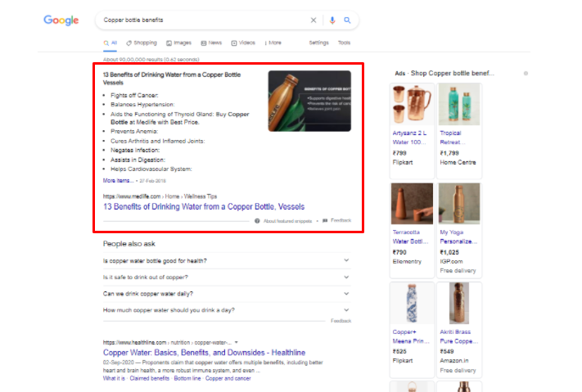Open search Settings
The width and height of the screenshot is (582, 392).
pyautogui.click(x=318, y=43)
